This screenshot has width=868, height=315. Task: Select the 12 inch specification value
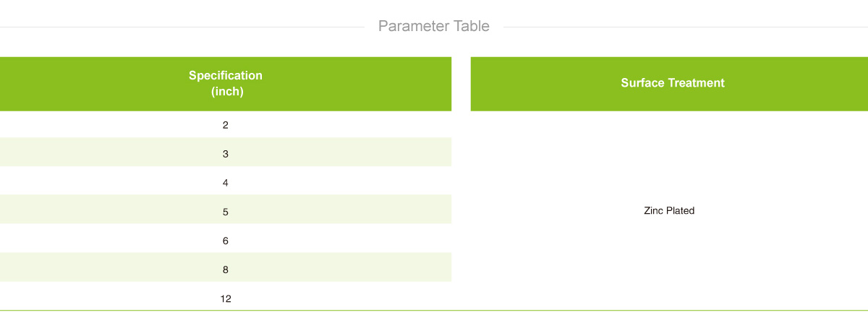[226, 298]
